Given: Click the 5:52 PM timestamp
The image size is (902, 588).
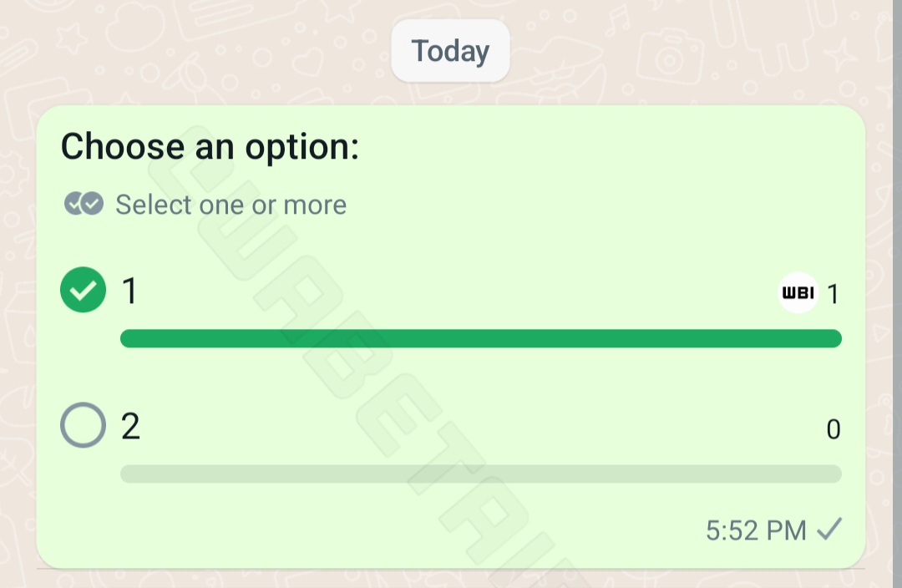Looking at the screenshot, I should click(756, 530).
